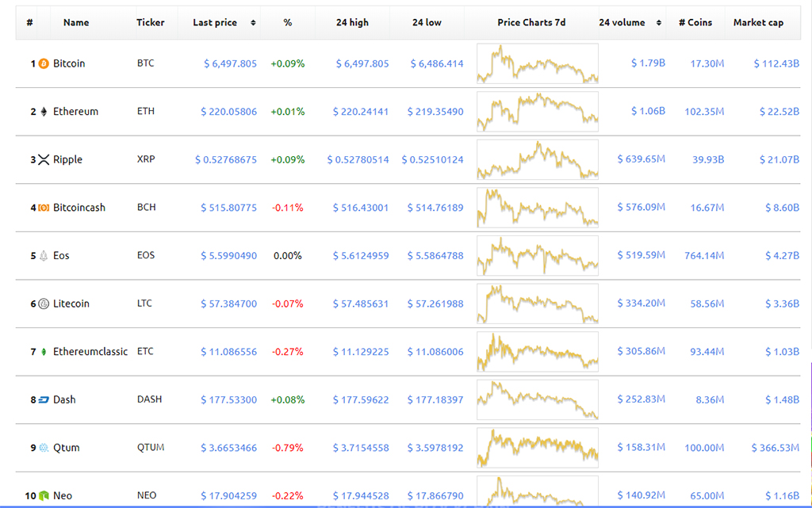The width and height of the screenshot is (812, 508).
Task: Click Ripple last price $ 0.52768675
Action: [226, 160]
